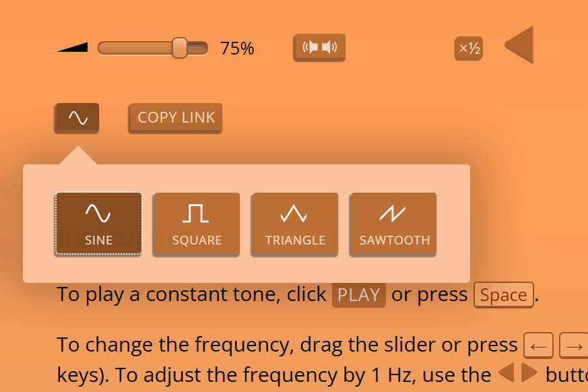Image resolution: width=588 pixels, height=392 pixels.
Task: Choose the Square wave type
Action: coord(197,224)
